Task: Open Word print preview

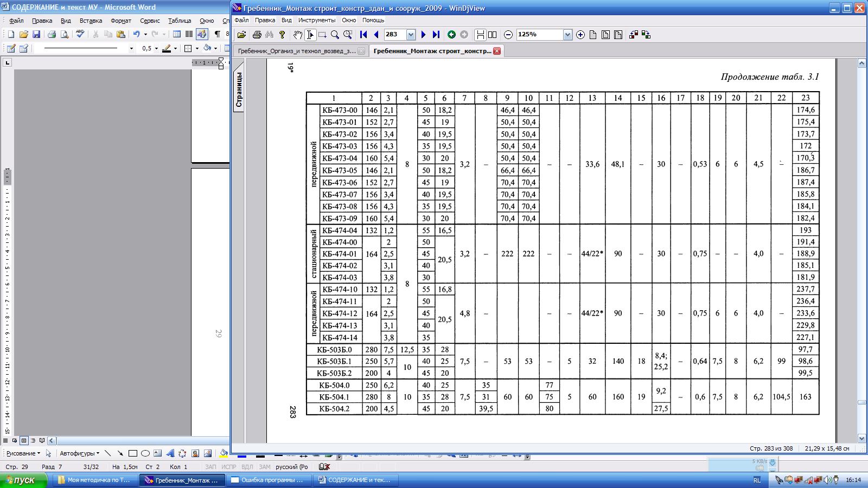Action: (65, 34)
